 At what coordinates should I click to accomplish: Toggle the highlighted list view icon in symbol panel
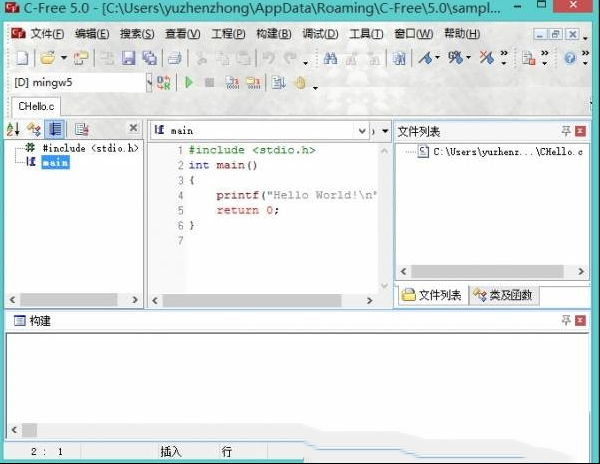pyautogui.click(x=55, y=129)
